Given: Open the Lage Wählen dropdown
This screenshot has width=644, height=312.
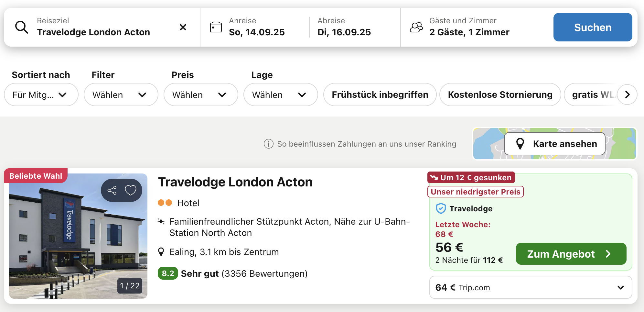Looking at the screenshot, I should pyautogui.click(x=281, y=95).
